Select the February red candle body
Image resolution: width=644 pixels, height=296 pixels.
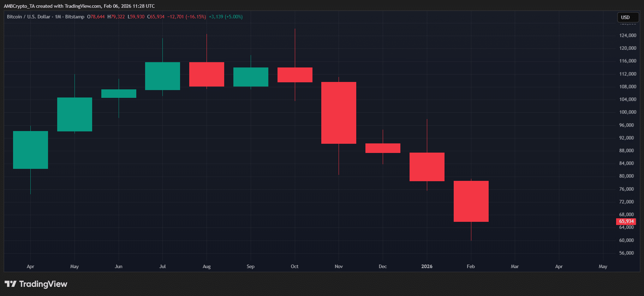471,201
